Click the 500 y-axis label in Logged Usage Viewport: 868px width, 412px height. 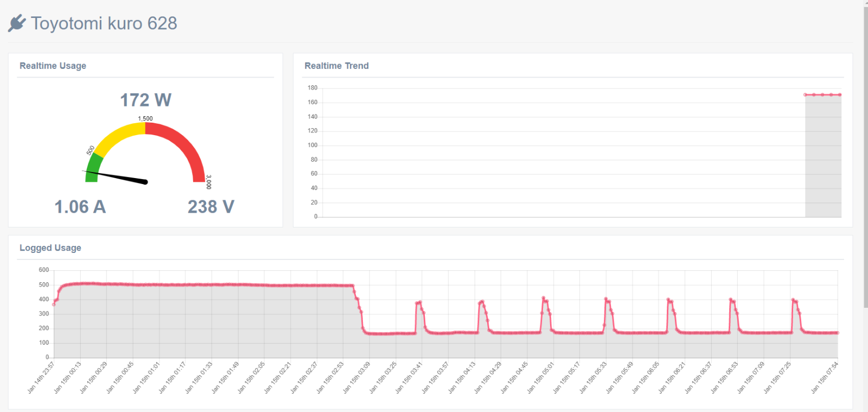click(x=44, y=285)
